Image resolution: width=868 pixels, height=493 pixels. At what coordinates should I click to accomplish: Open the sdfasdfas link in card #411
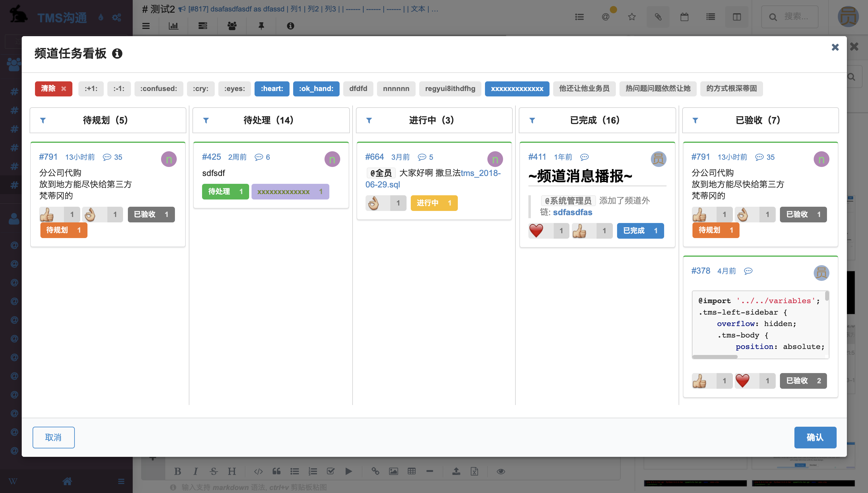click(x=572, y=212)
